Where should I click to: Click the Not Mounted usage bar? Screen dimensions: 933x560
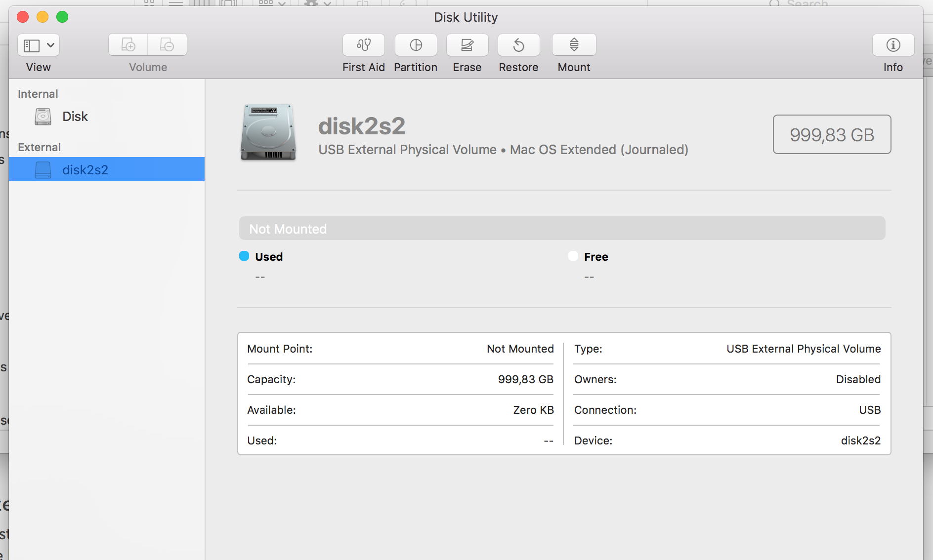pyautogui.click(x=562, y=228)
